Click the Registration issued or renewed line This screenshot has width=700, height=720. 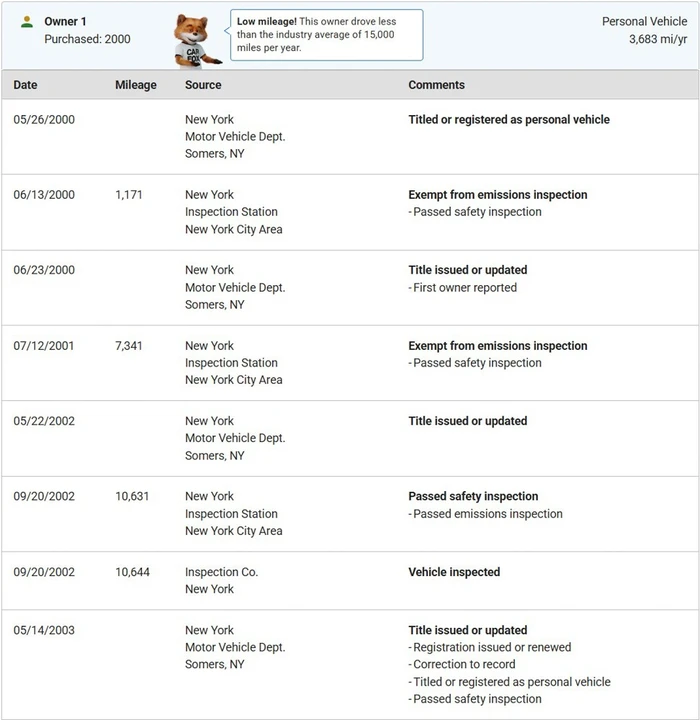[490, 647]
